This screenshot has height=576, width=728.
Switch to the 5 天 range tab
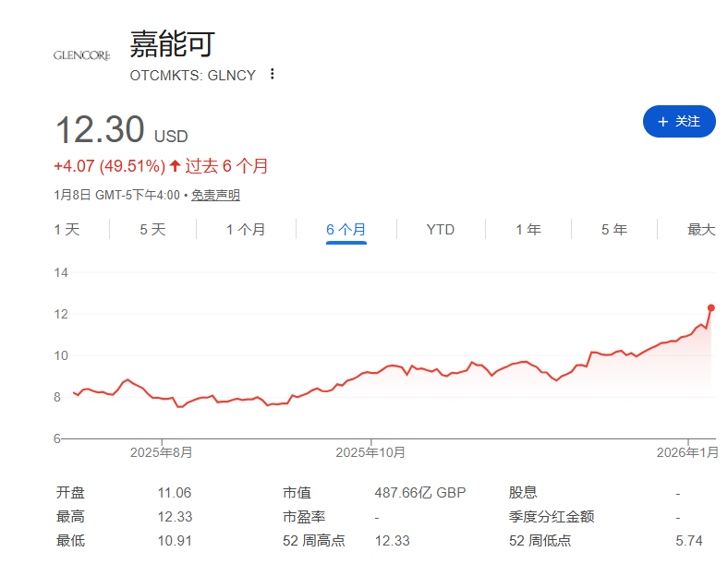tap(152, 230)
